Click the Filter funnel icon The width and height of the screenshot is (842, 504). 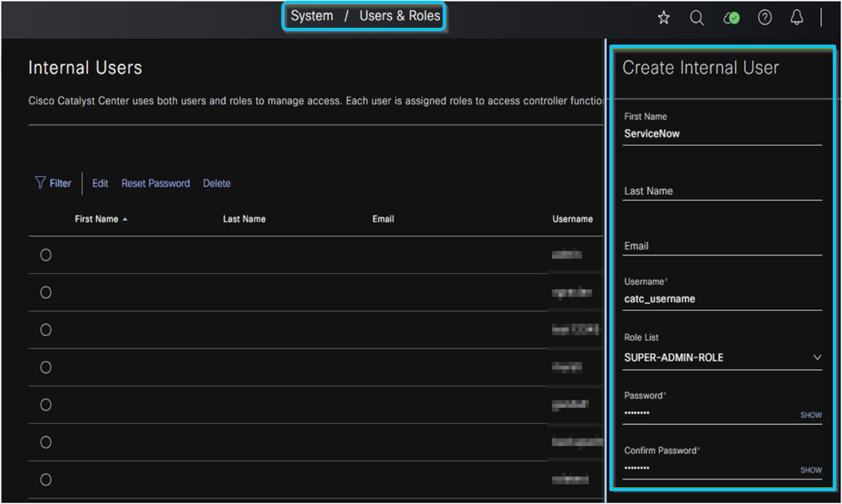point(40,183)
